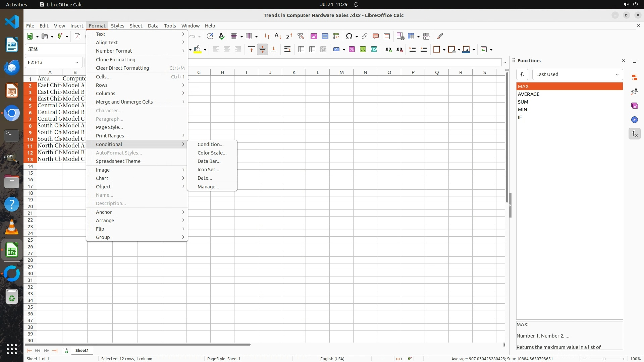The height and width of the screenshot is (362, 644).
Task: Toggle Wrap Text button
Action: pos(287,50)
